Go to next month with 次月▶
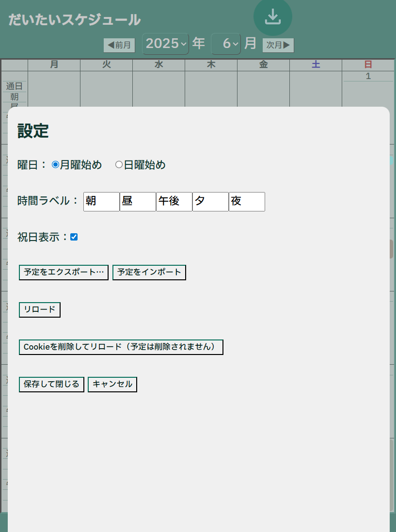The height and width of the screenshot is (532, 396). 278,45
